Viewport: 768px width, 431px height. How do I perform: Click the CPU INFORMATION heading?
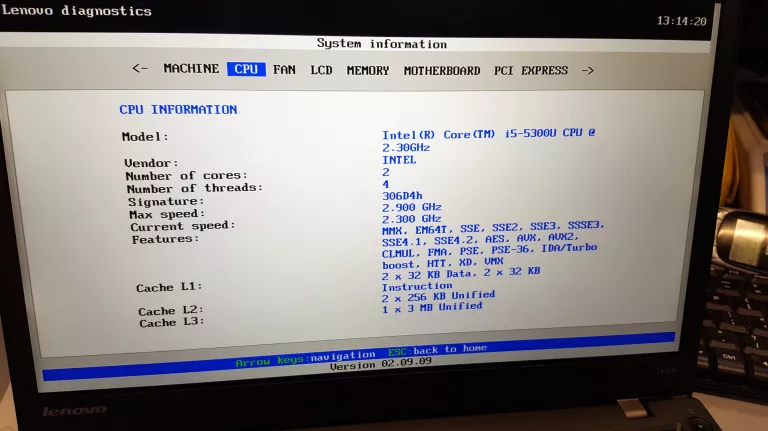coord(178,109)
